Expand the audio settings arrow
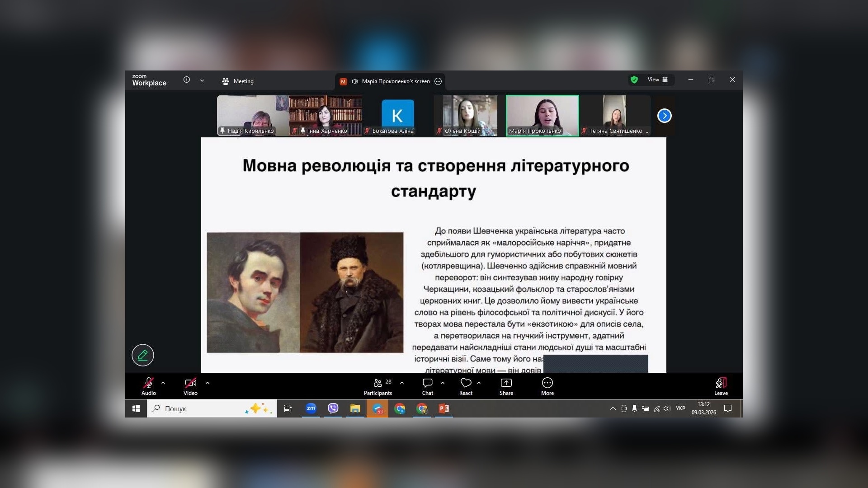Viewport: 868px width, 488px height. tap(163, 383)
